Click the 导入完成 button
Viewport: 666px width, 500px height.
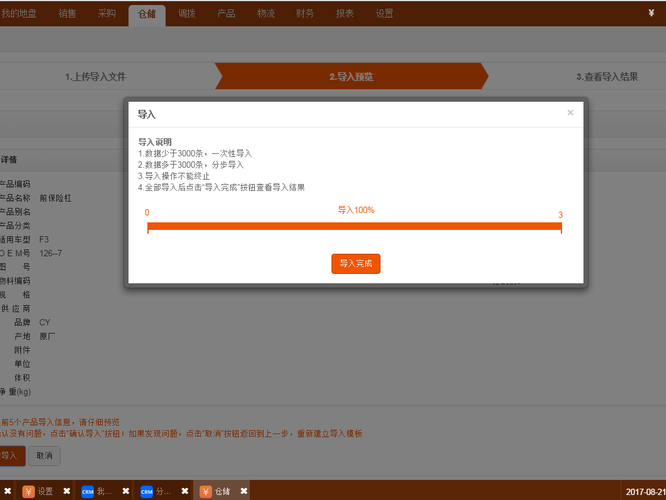(356, 264)
